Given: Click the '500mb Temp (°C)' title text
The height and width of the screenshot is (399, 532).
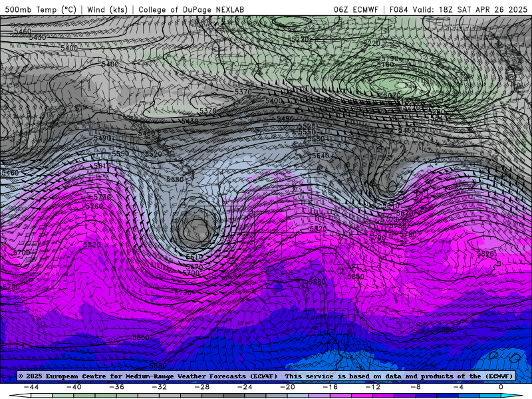Looking at the screenshot, I should point(41,9).
